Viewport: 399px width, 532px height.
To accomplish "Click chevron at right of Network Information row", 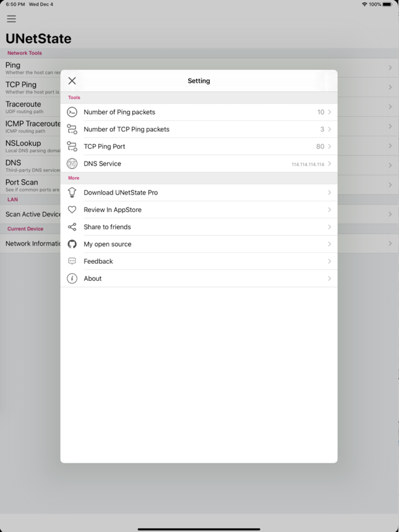I will click(x=390, y=244).
